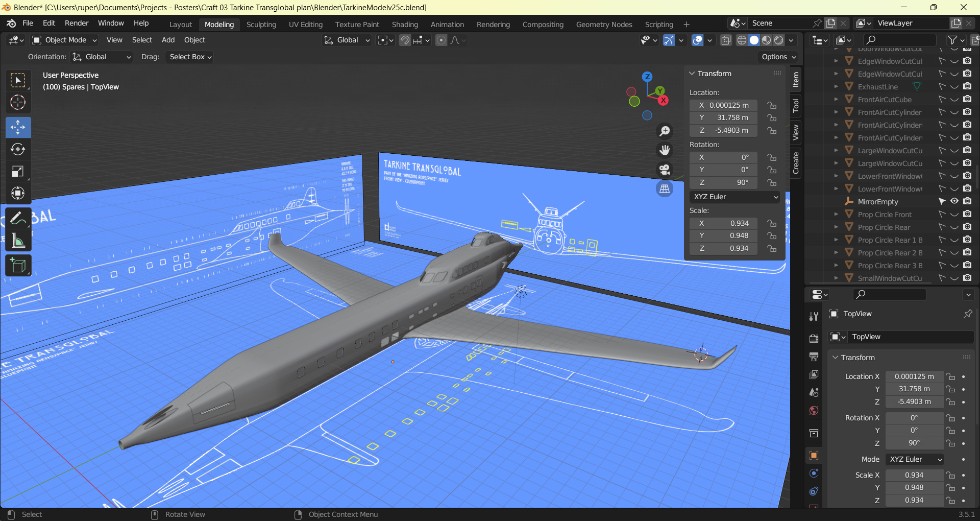Screen dimensions: 980x521
Task: Open the Add menu in viewport header
Action: 168,40
